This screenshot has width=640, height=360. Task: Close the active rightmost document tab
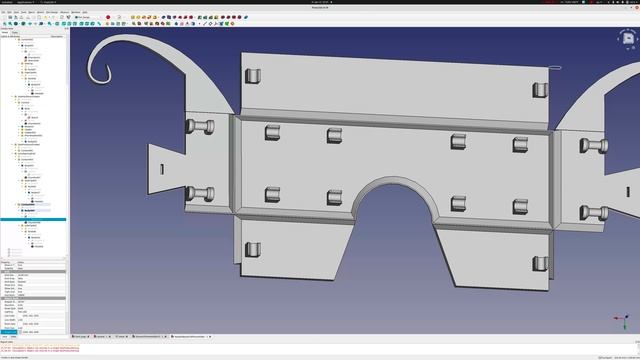210,336
